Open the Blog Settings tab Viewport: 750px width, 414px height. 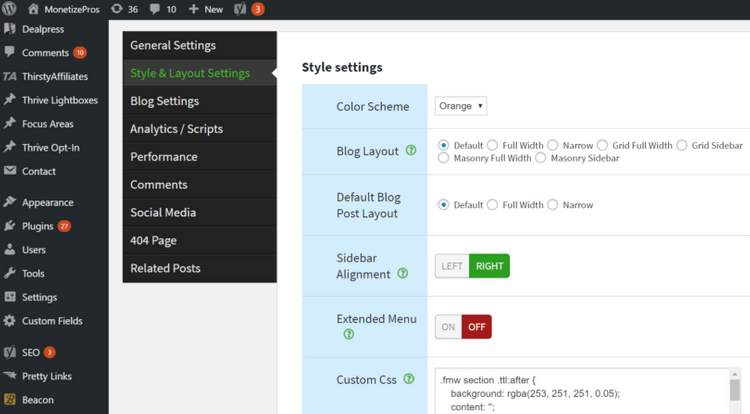[164, 101]
